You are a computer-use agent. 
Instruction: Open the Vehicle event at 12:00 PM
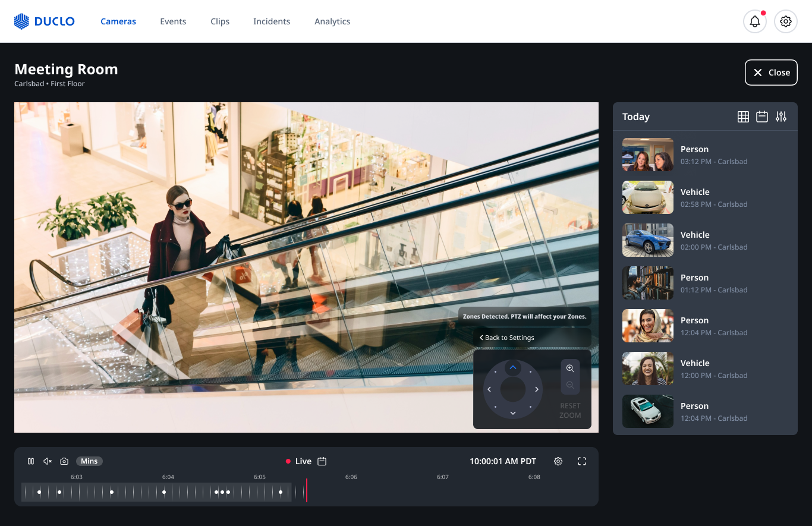(705, 368)
